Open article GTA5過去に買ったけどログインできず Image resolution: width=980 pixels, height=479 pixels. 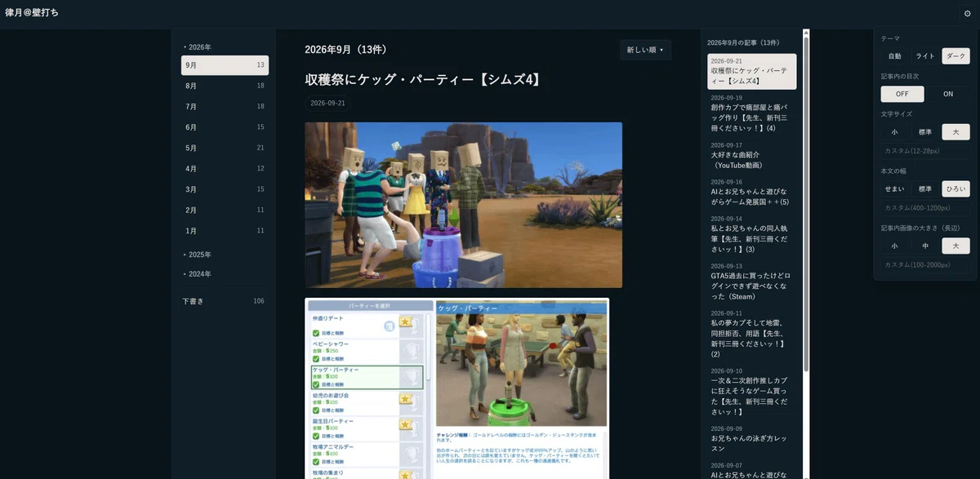[x=751, y=282]
